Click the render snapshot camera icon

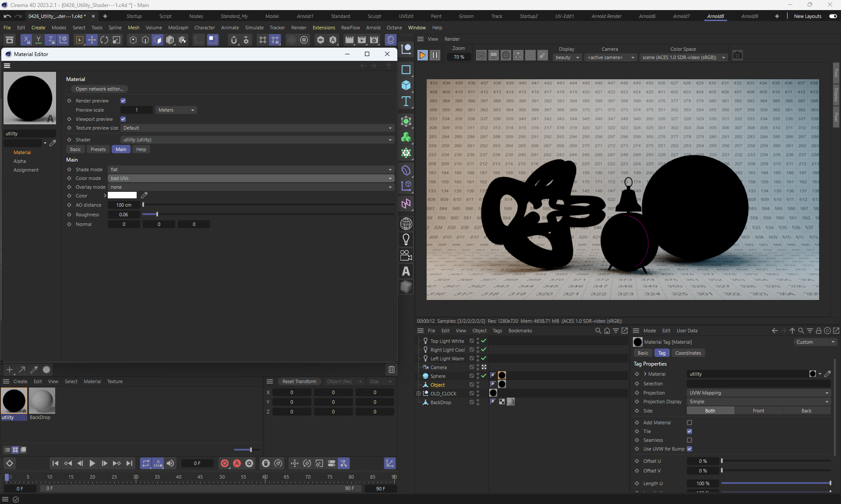tap(737, 56)
